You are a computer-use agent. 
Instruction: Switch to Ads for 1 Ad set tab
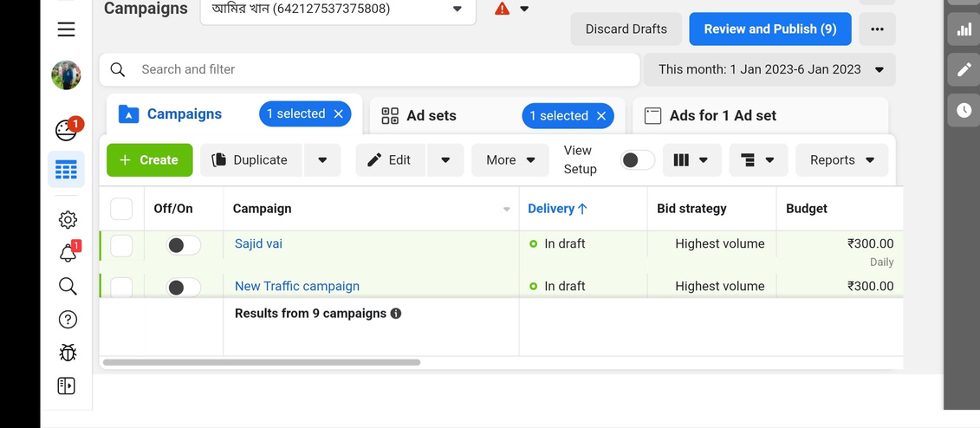(x=722, y=115)
